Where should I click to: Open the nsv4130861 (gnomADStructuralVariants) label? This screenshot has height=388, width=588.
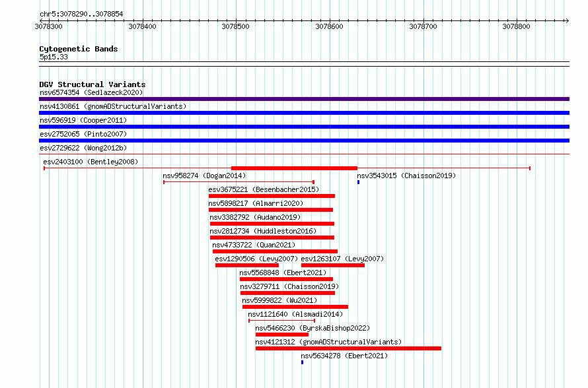(x=113, y=106)
